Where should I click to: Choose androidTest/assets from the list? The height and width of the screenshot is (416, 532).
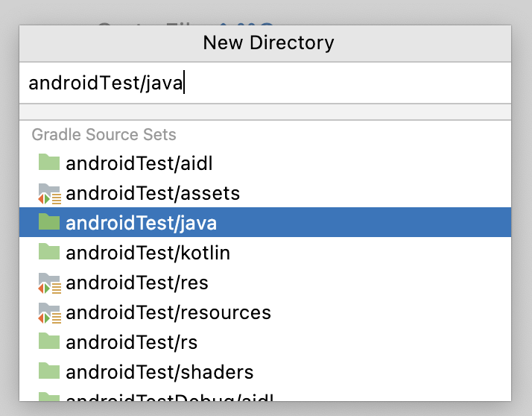coord(153,193)
